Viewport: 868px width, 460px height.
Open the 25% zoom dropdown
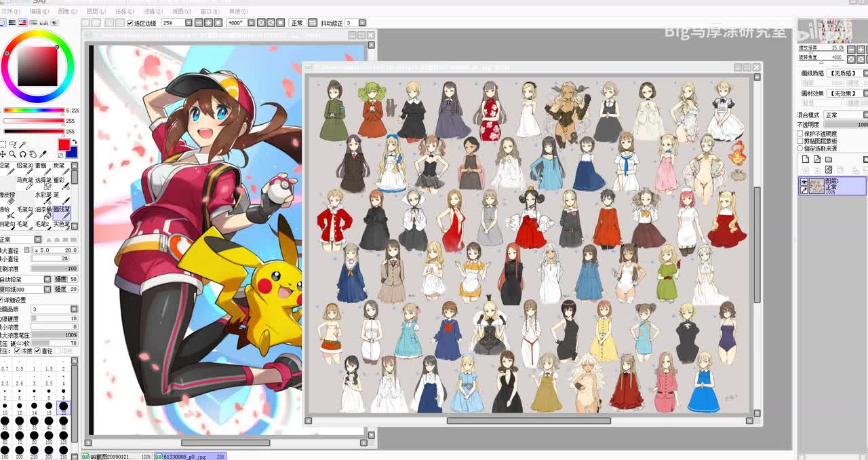188,23
